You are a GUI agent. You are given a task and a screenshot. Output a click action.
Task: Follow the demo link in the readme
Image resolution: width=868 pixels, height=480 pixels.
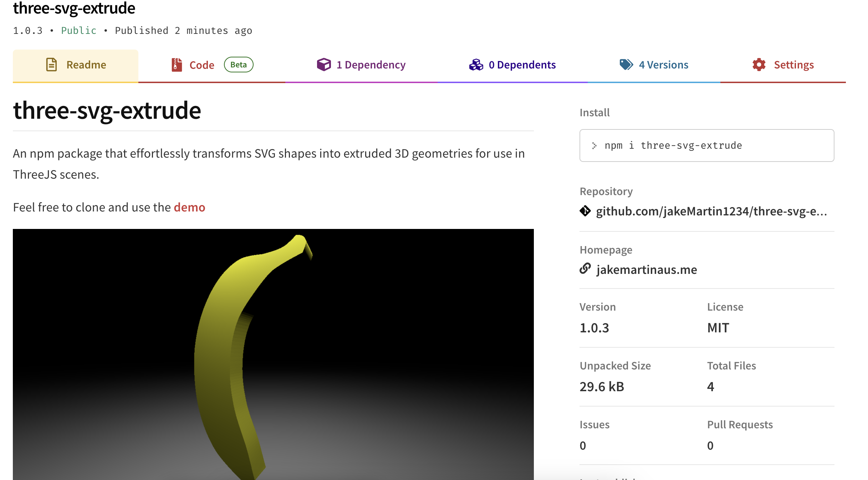[x=189, y=207]
